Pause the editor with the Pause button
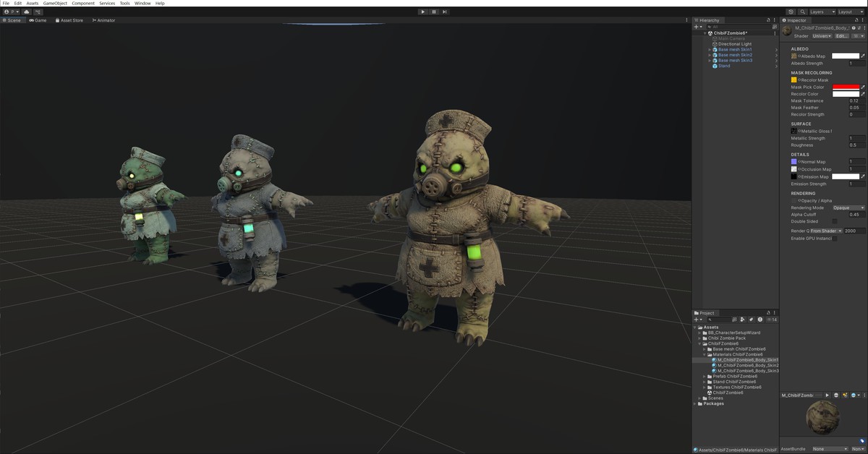This screenshot has width=868, height=454. click(434, 12)
